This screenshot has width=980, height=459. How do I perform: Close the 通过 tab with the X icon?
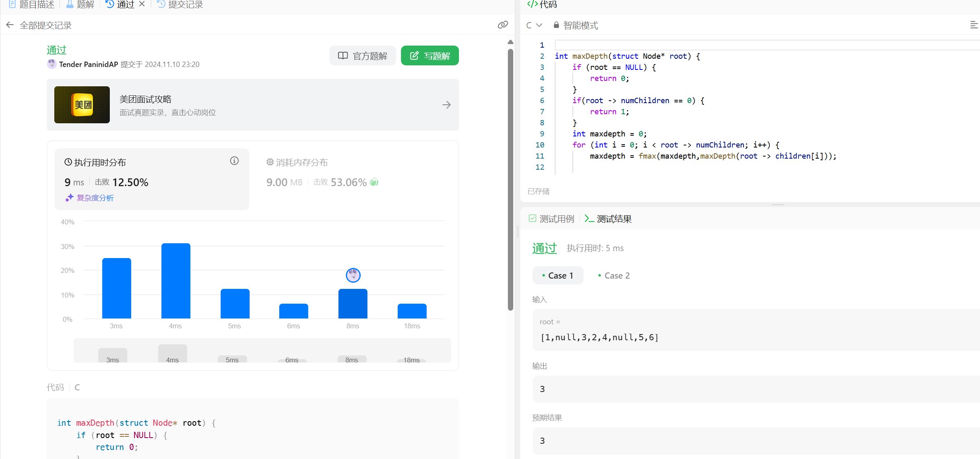(142, 4)
